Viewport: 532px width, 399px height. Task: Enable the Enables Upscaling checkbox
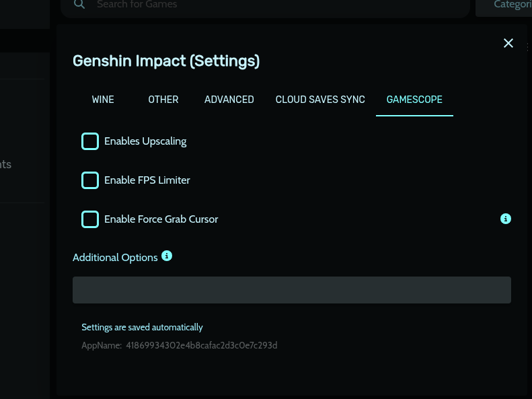pos(90,141)
